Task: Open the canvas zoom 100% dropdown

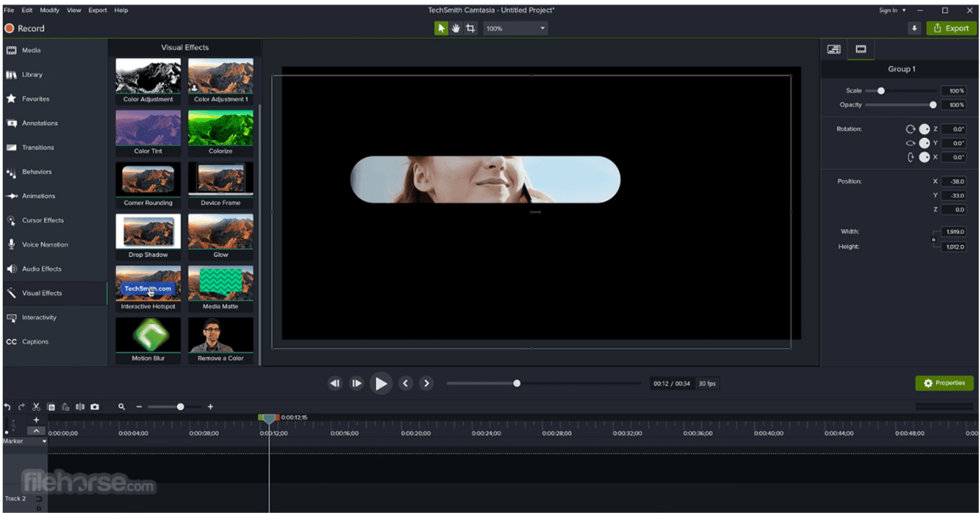Action: (x=516, y=29)
